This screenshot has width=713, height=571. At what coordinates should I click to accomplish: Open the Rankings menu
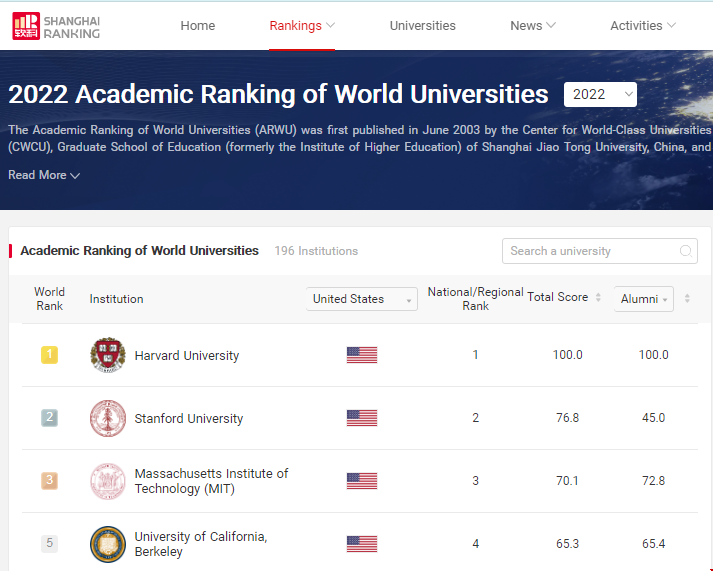(x=302, y=26)
